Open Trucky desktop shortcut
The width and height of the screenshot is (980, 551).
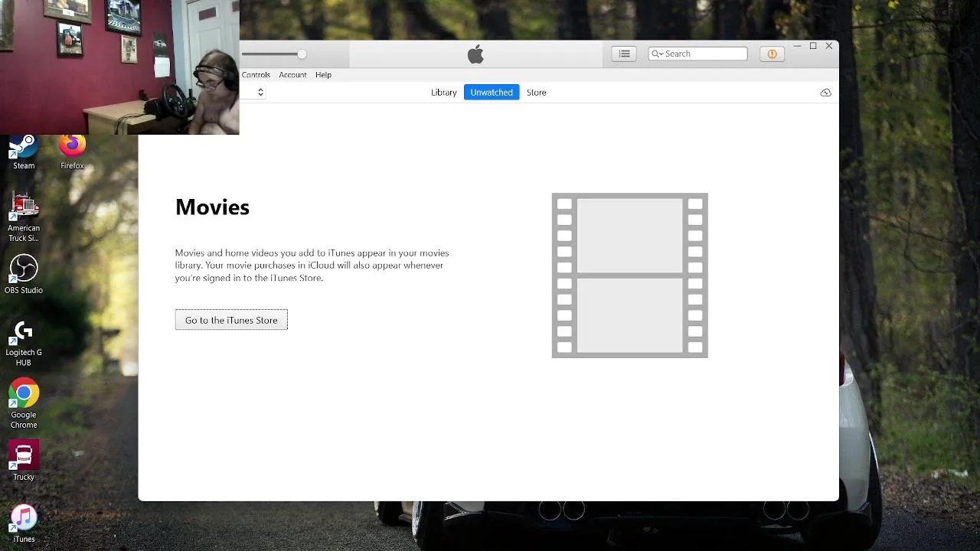tap(24, 461)
